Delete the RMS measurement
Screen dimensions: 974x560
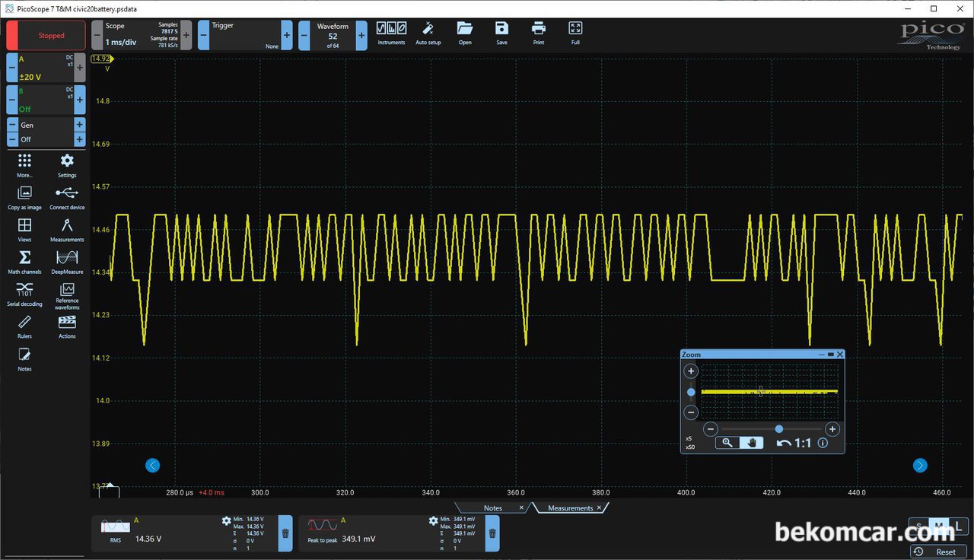(x=285, y=533)
